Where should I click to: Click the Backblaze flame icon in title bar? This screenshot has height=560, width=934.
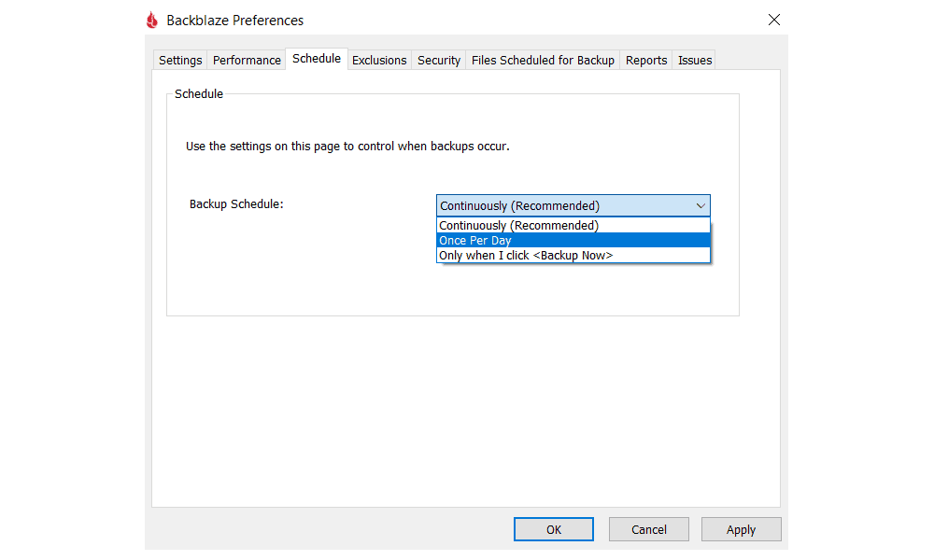click(152, 21)
